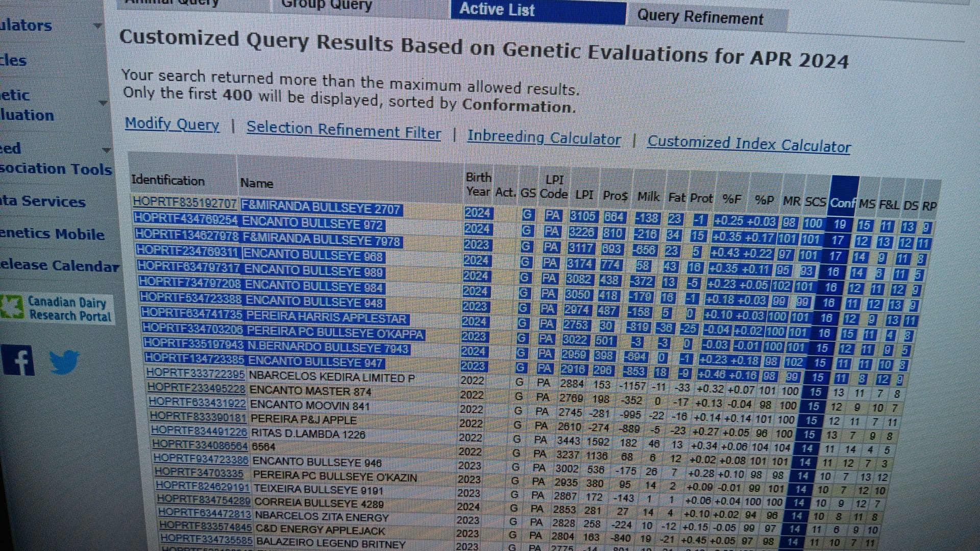Screen dimensions: 980x551
Task: Click Canadian Dairy Research Portal logo
Action: tap(57, 308)
